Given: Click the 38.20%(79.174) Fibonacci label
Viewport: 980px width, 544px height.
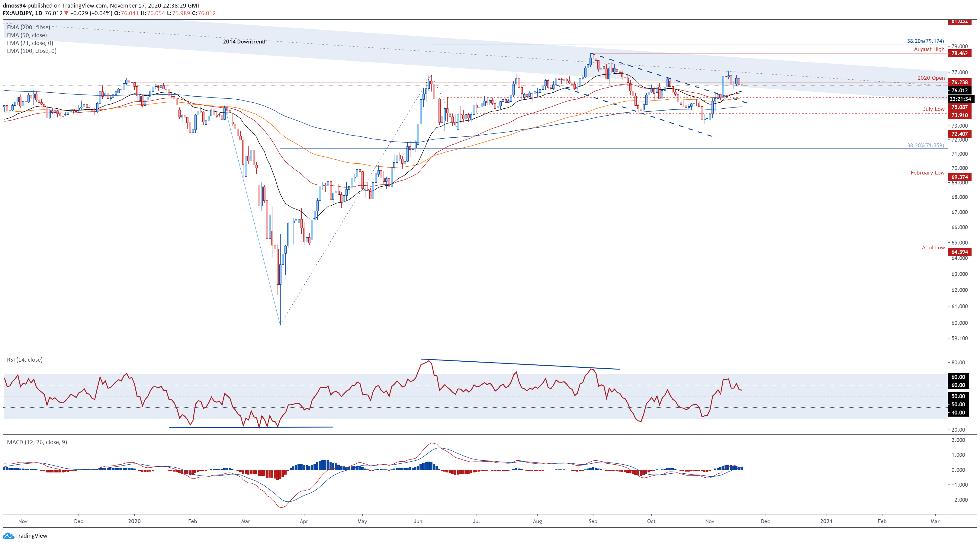Looking at the screenshot, I should click(x=925, y=41).
